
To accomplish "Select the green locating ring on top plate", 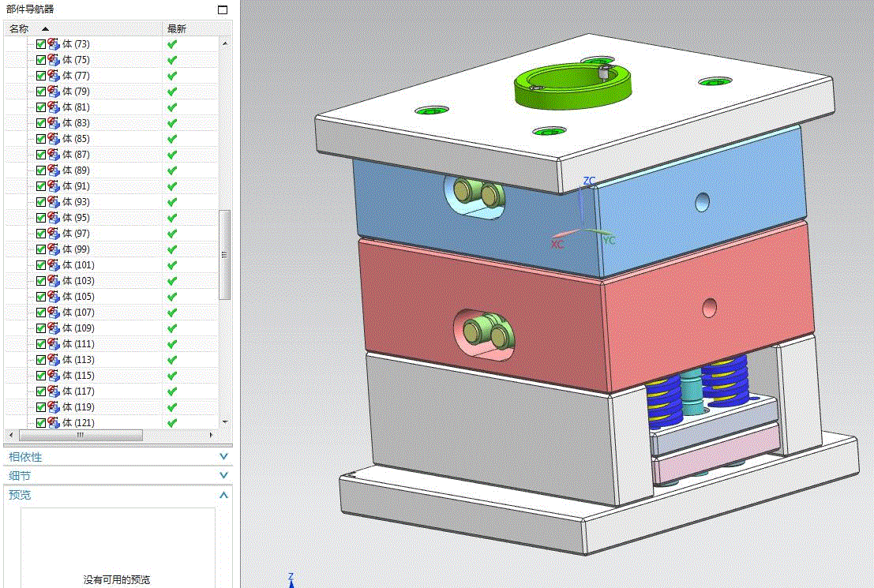I will pyautogui.click(x=572, y=87).
